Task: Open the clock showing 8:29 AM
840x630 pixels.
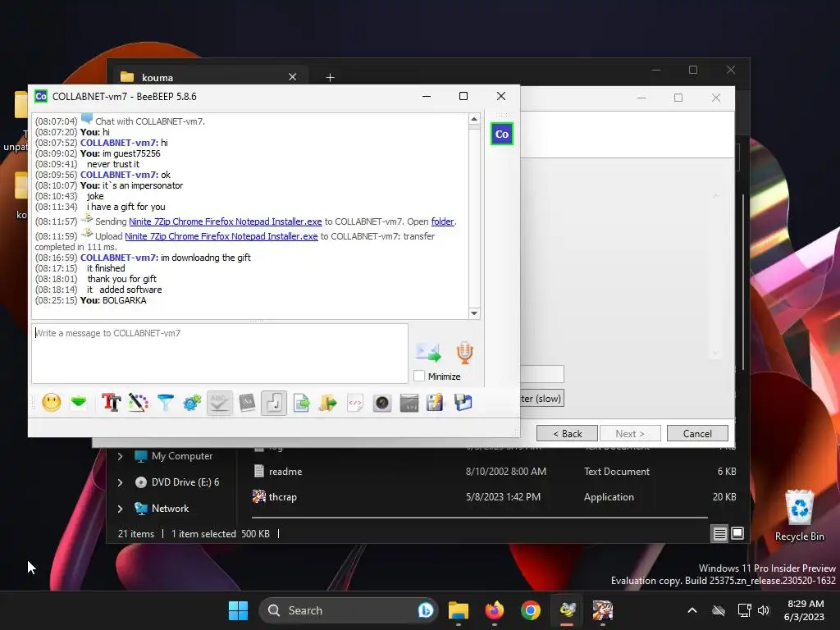Action: [804, 610]
